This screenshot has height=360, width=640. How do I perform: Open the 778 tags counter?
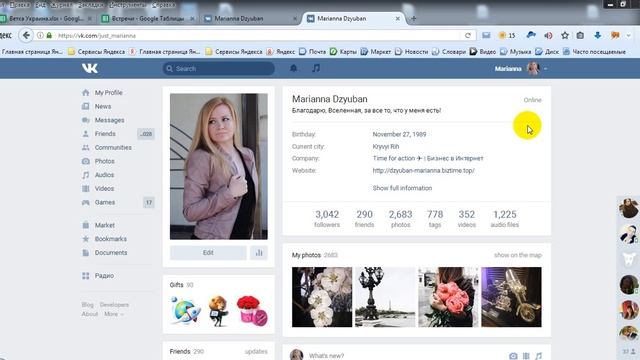point(435,218)
